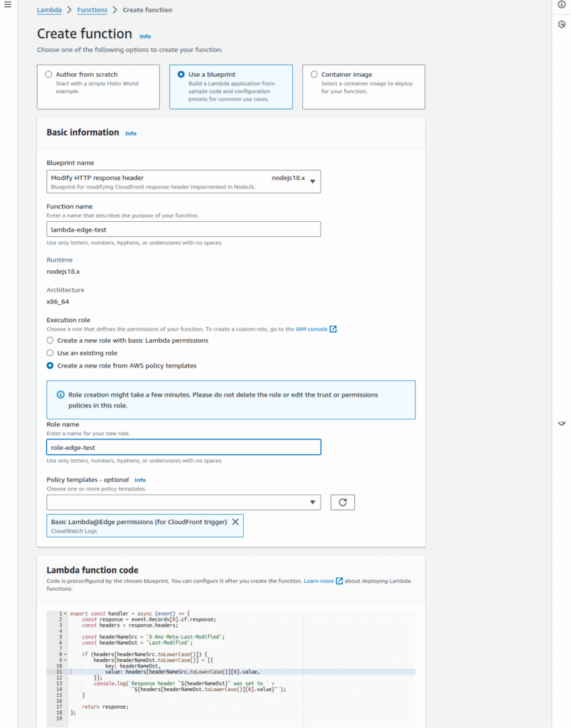Select the Use a blueprint option
571x728 pixels.
(181, 74)
